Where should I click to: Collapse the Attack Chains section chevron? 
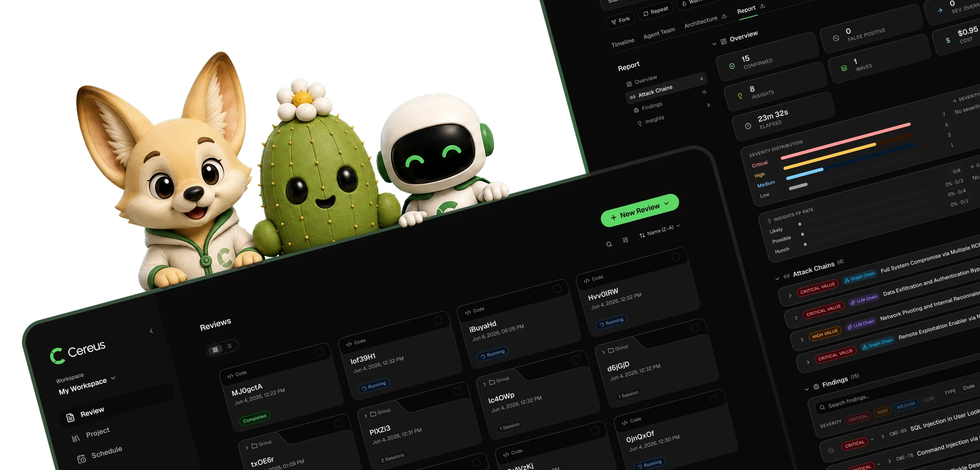(777, 278)
